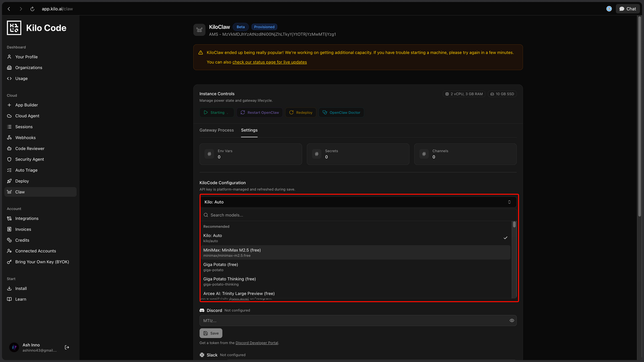Choose Giga Potato (free) model

tap(355, 267)
